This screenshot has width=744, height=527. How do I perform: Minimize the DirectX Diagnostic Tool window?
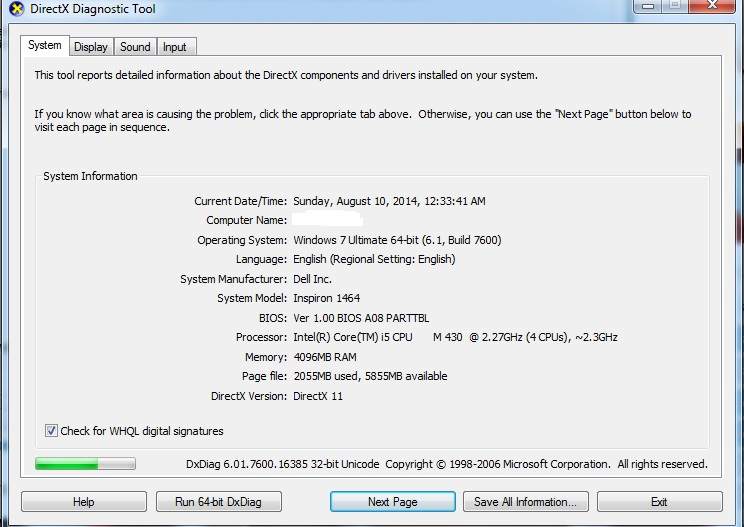pyautogui.click(x=648, y=5)
